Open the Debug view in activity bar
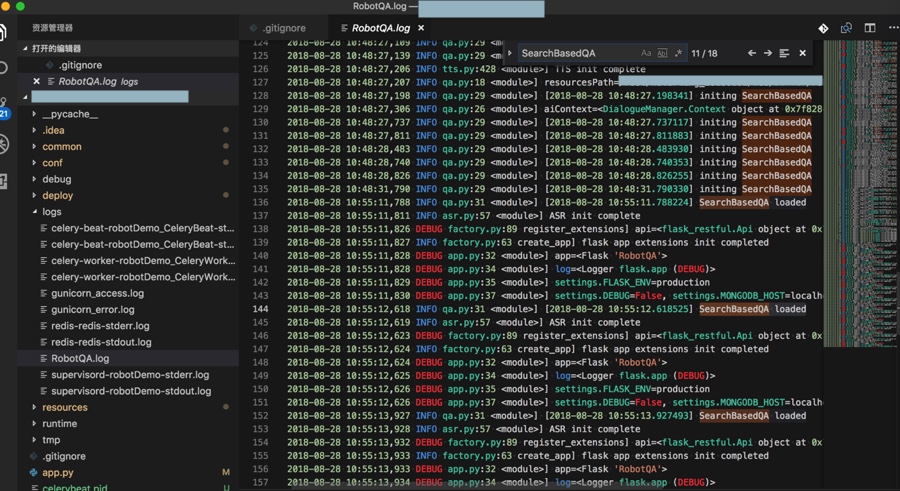 4,145
